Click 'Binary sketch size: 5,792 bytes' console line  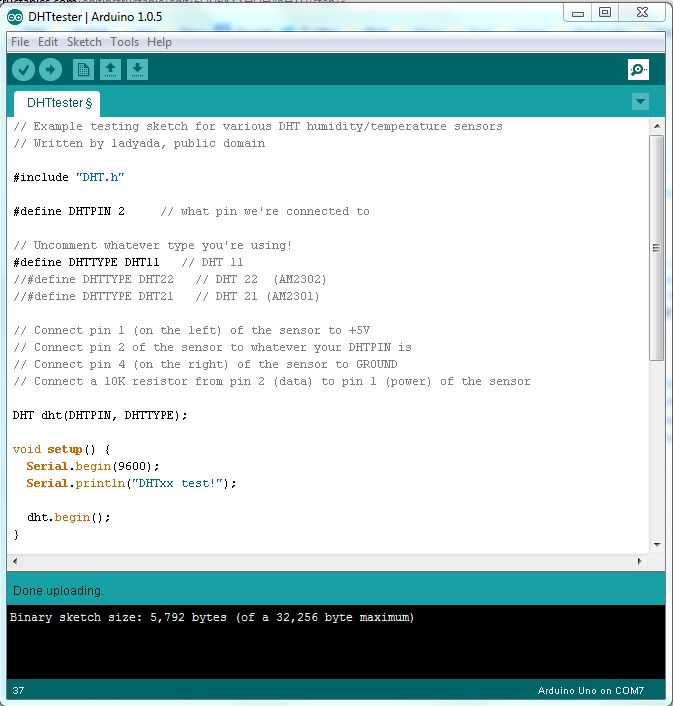pos(212,617)
